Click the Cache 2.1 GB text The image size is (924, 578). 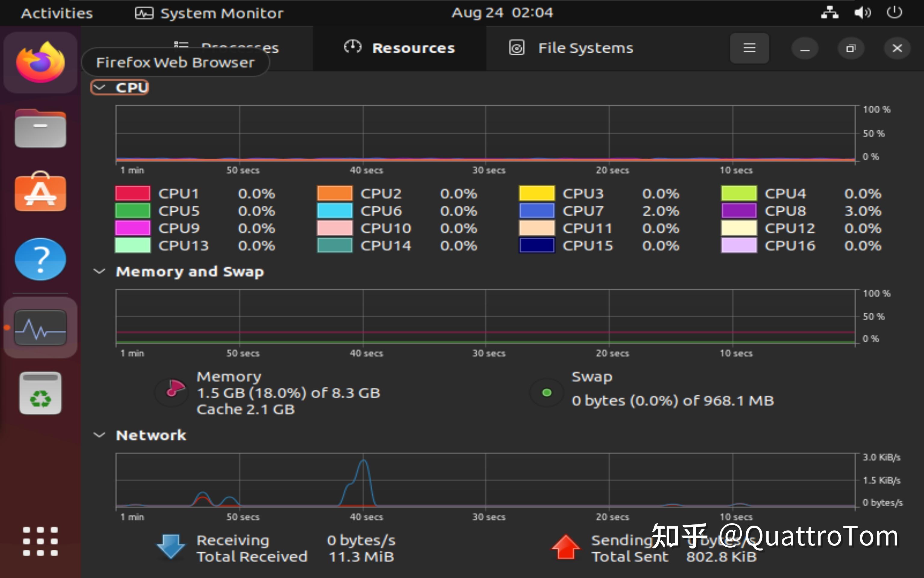pos(245,409)
